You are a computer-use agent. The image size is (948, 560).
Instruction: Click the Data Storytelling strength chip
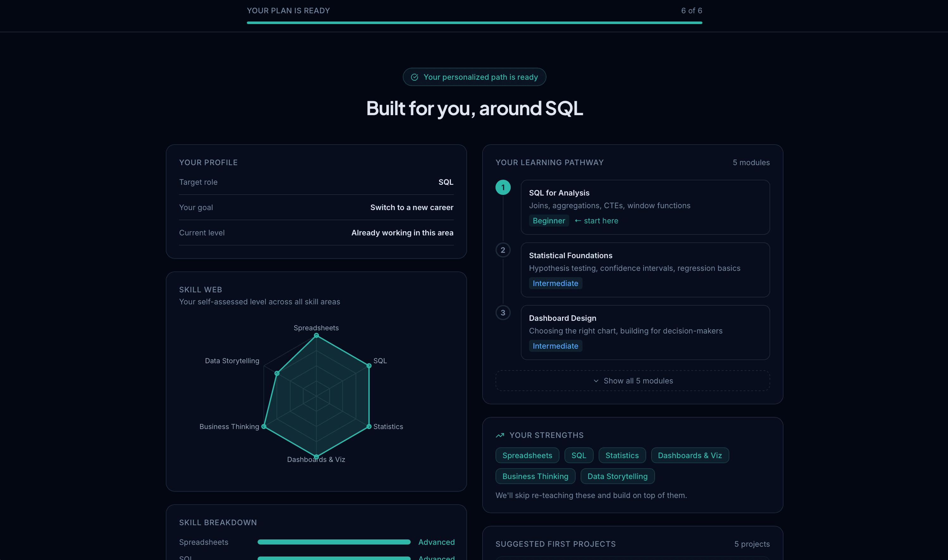coord(617,476)
